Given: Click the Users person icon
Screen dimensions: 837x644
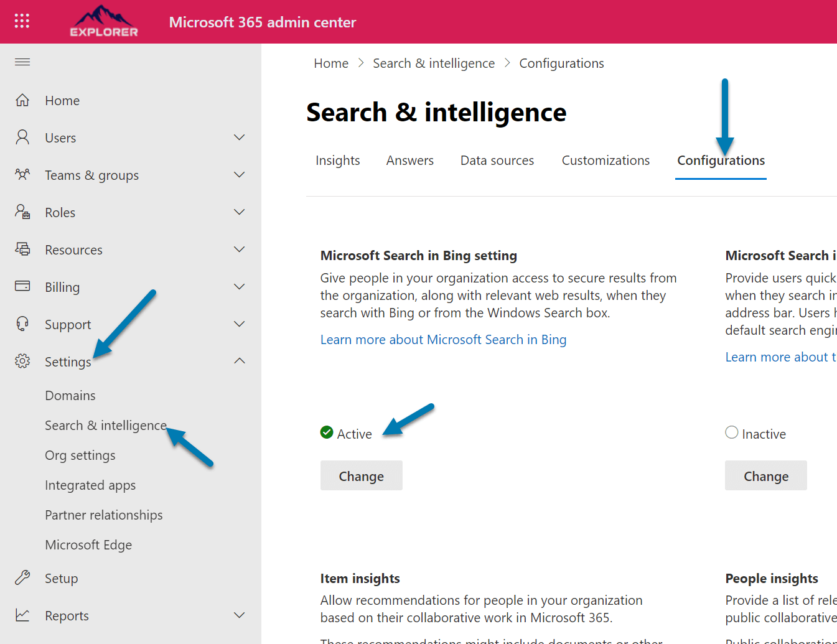Looking at the screenshot, I should click(x=22, y=138).
